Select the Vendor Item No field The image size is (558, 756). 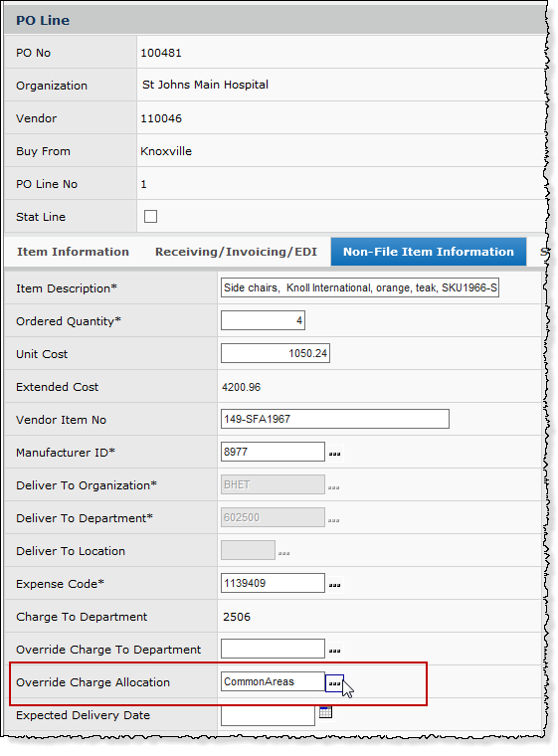[x=335, y=419]
